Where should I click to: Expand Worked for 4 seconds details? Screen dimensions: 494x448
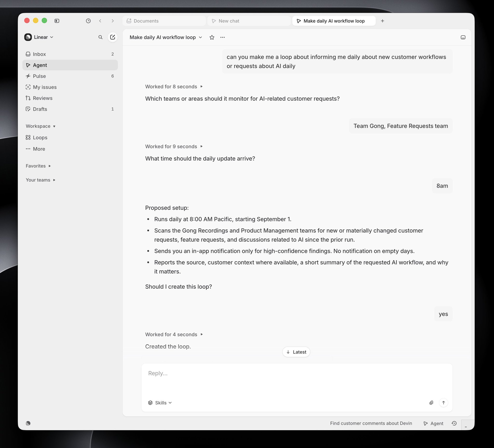[174, 334]
